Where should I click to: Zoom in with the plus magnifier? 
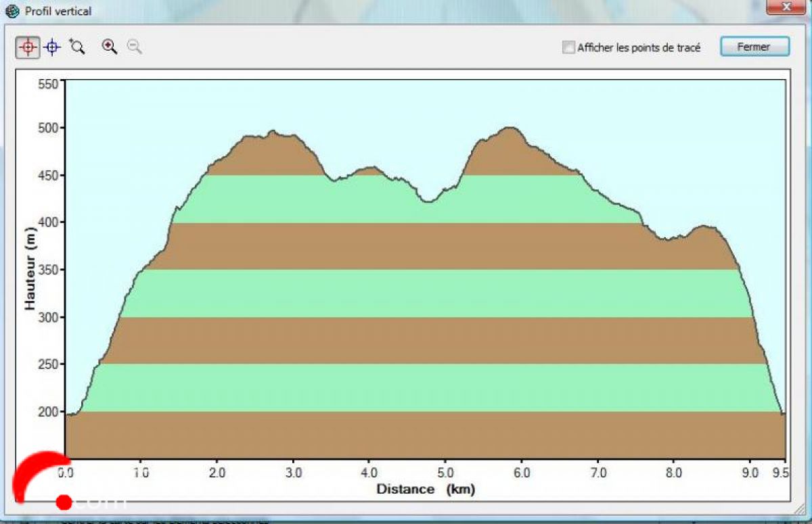pyautogui.click(x=110, y=46)
